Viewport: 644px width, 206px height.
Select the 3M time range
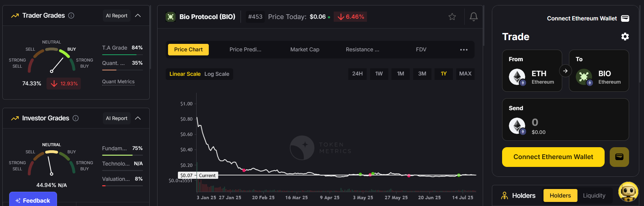point(422,74)
